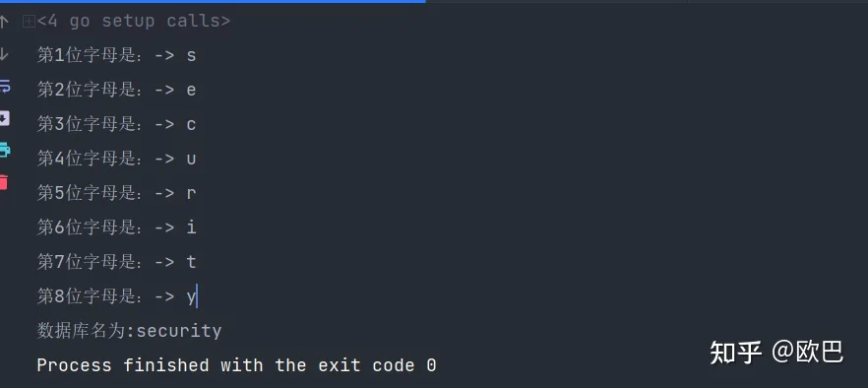This screenshot has height=388, width=868.
Task: Click the down arrow console icon
Action: pos(4,54)
